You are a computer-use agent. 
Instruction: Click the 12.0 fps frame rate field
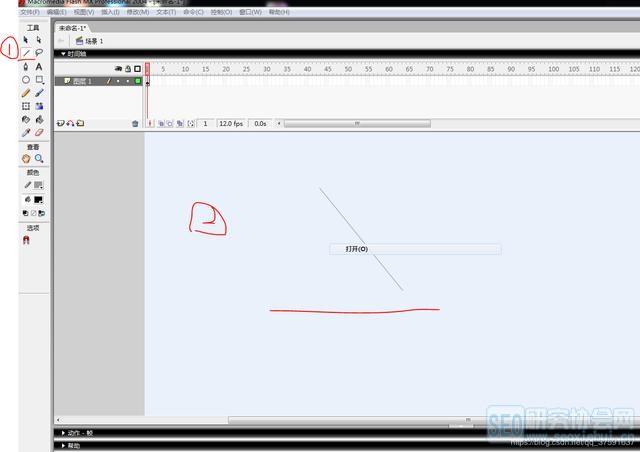pos(231,123)
